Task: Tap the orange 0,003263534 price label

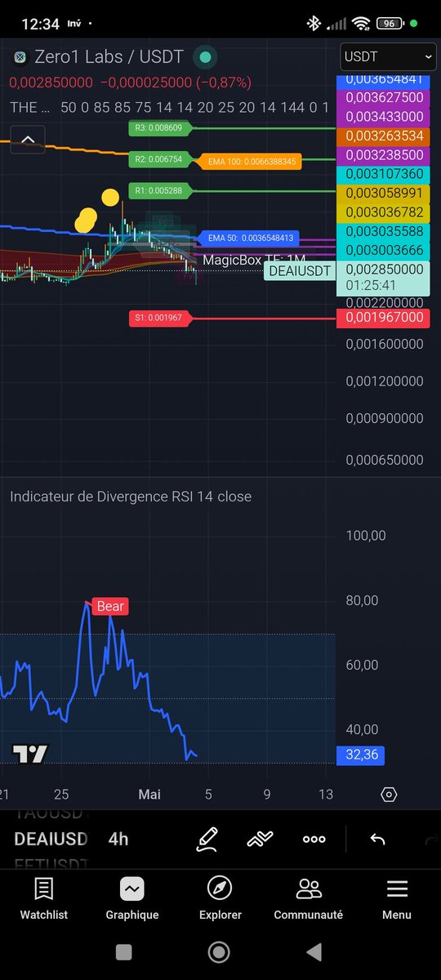Action: (383, 136)
